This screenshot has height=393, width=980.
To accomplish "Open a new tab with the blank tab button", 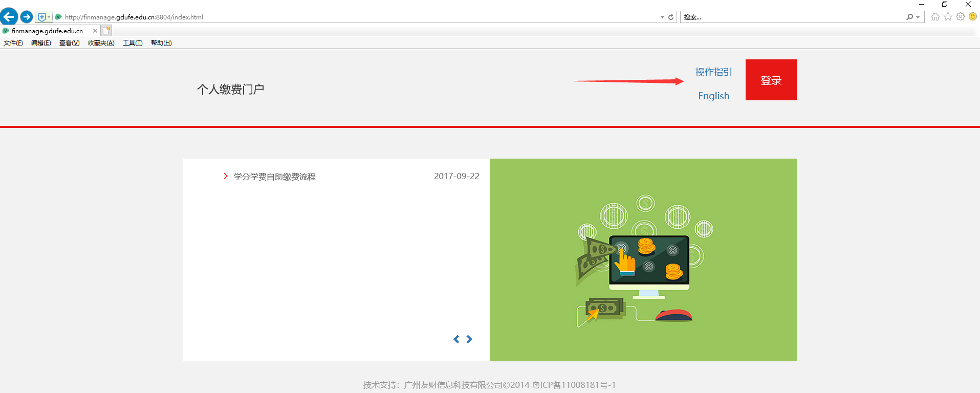I will point(106,31).
